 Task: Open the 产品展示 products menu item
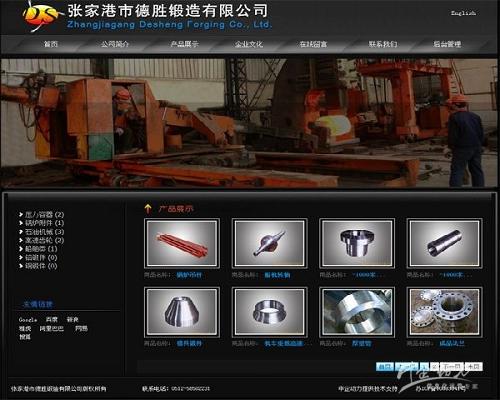[184, 44]
